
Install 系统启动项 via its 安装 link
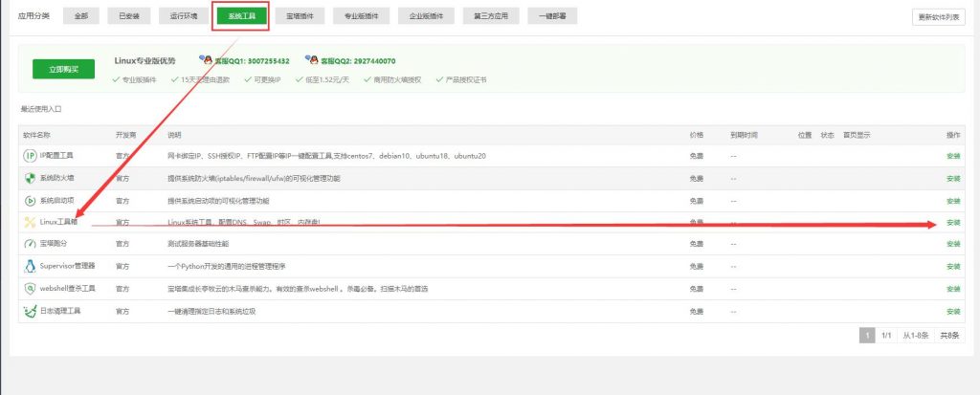point(953,201)
